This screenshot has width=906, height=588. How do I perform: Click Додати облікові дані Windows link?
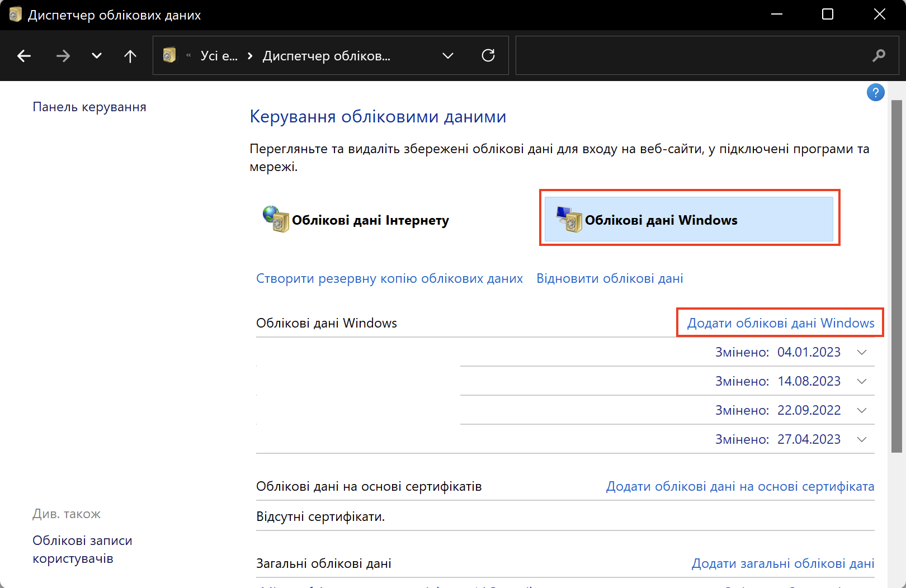[780, 323]
